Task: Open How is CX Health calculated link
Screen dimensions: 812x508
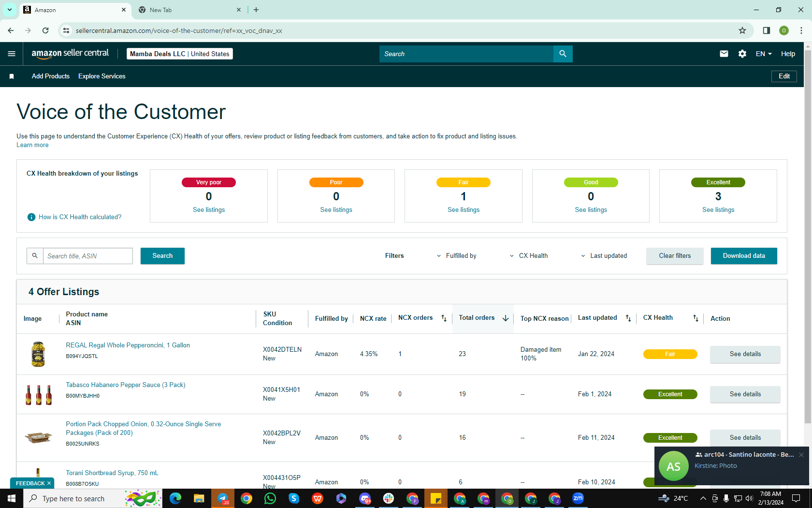Action: pos(80,217)
